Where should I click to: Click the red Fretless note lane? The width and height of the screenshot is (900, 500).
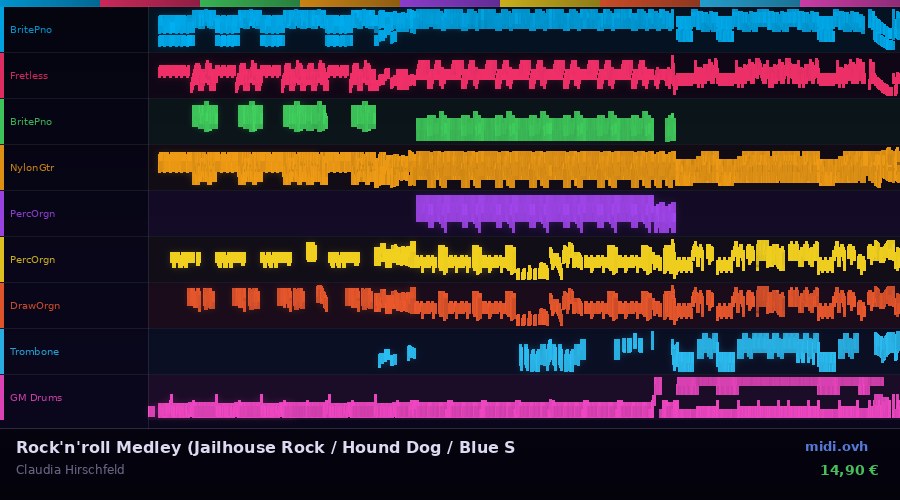click(520, 75)
